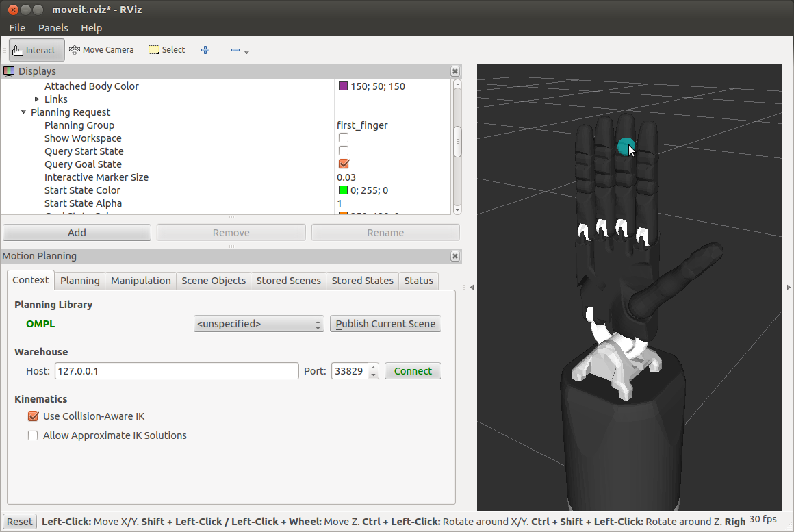This screenshot has height=532, width=794.
Task: Click the Connect button
Action: point(413,371)
